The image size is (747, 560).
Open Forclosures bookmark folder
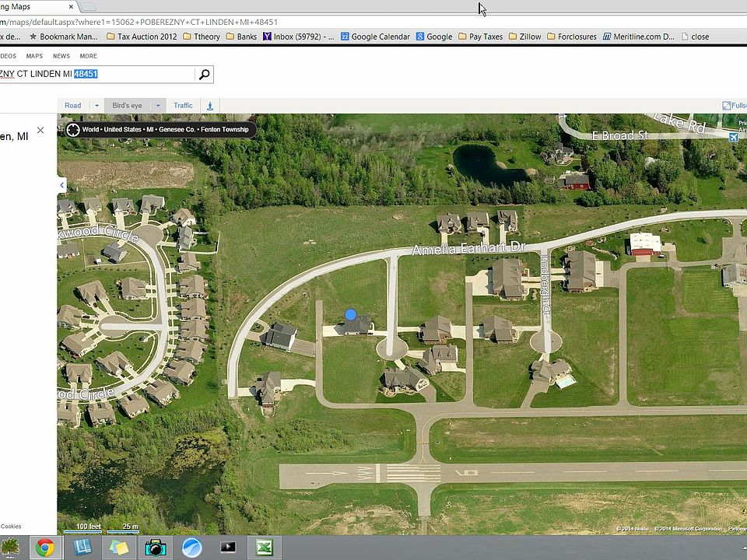[572, 37]
